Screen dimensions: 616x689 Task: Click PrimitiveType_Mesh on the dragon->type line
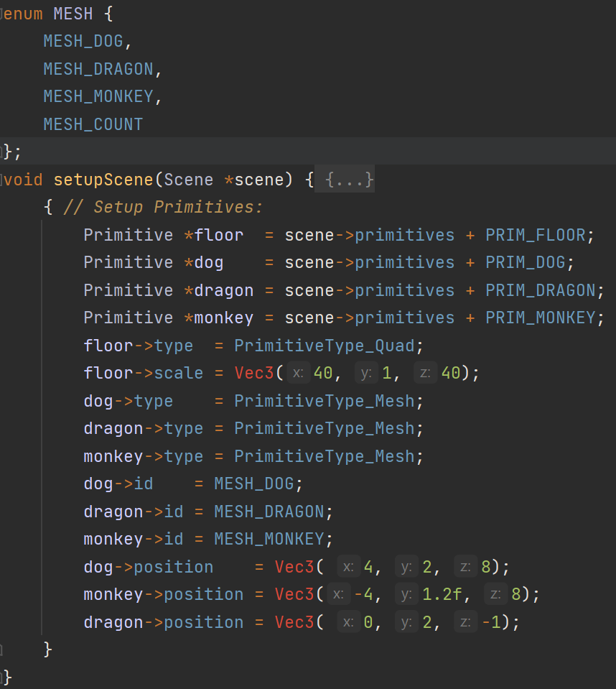pos(324,428)
